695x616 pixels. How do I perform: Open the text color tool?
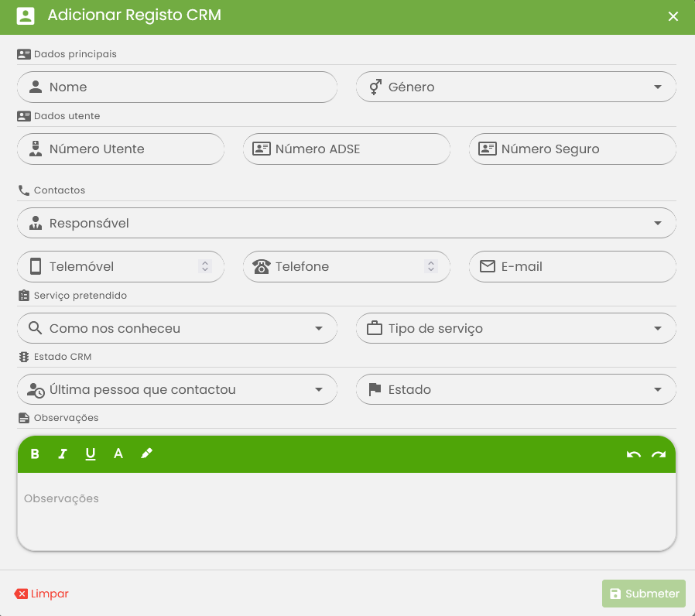(118, 453)
